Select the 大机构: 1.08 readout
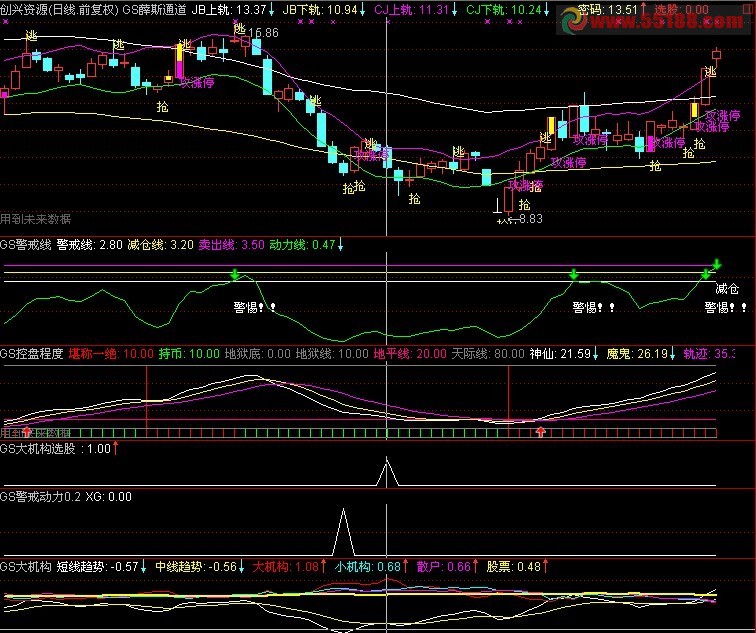This screenshot has height=633, width=756. click(x=286, y=567)
